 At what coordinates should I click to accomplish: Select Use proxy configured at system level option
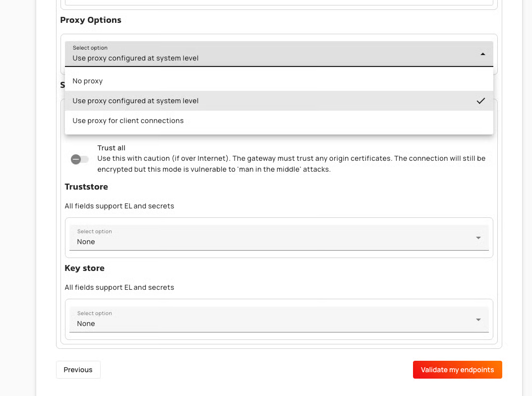pyautogui.click(x=135, y=101)
